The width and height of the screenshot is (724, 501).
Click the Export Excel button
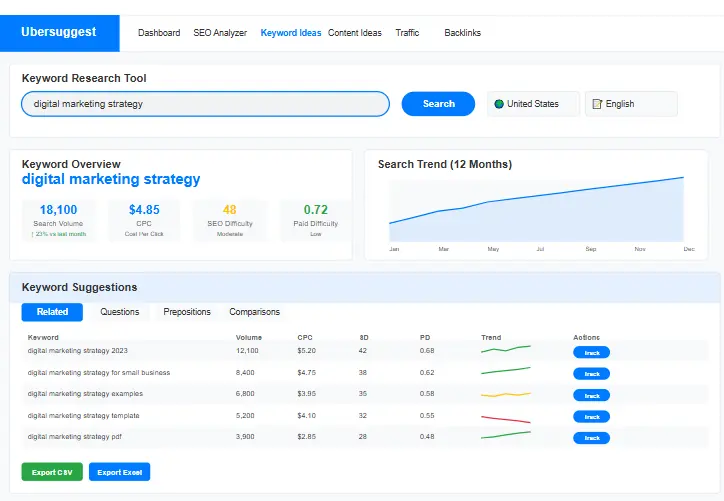click(120, 472)
